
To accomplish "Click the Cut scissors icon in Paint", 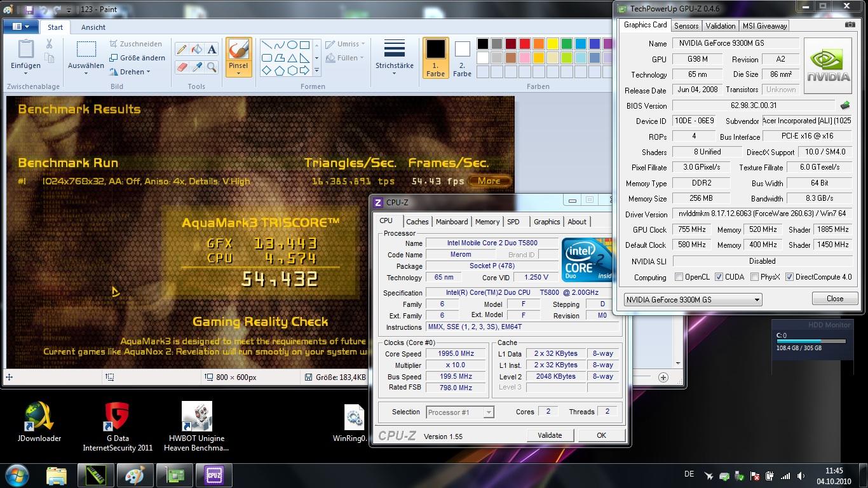I will coord(49,44).
